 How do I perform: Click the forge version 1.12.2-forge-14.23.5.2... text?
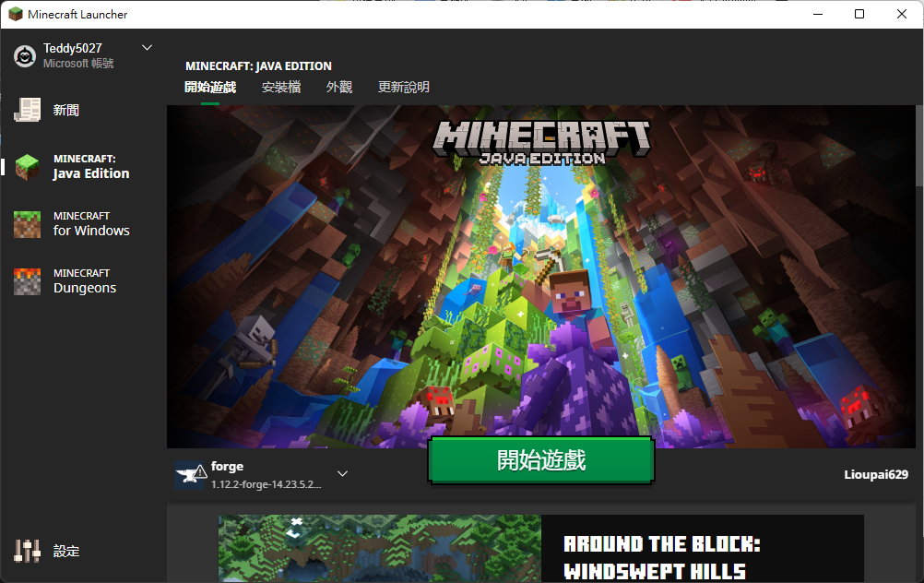pos(267,484)
